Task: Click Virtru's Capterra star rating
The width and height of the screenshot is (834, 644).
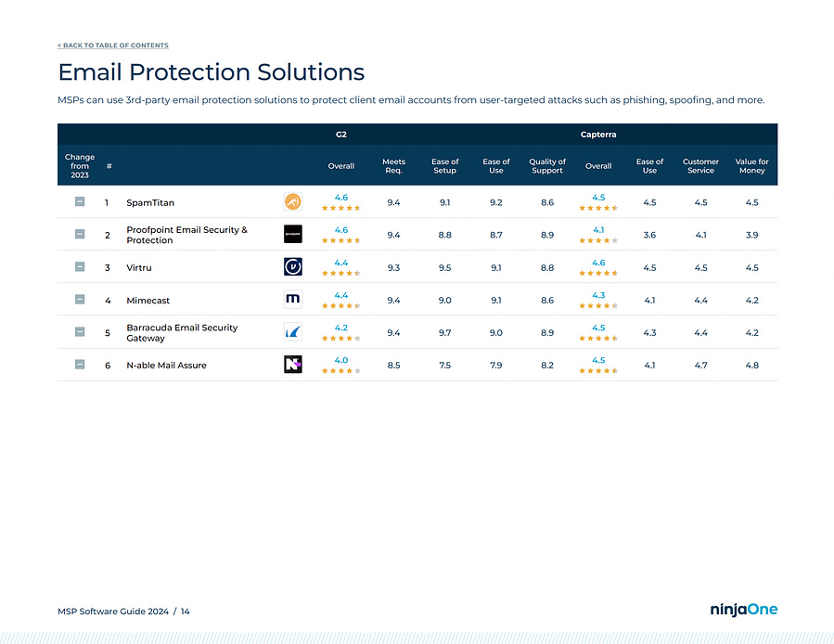Action: point(598,274)
